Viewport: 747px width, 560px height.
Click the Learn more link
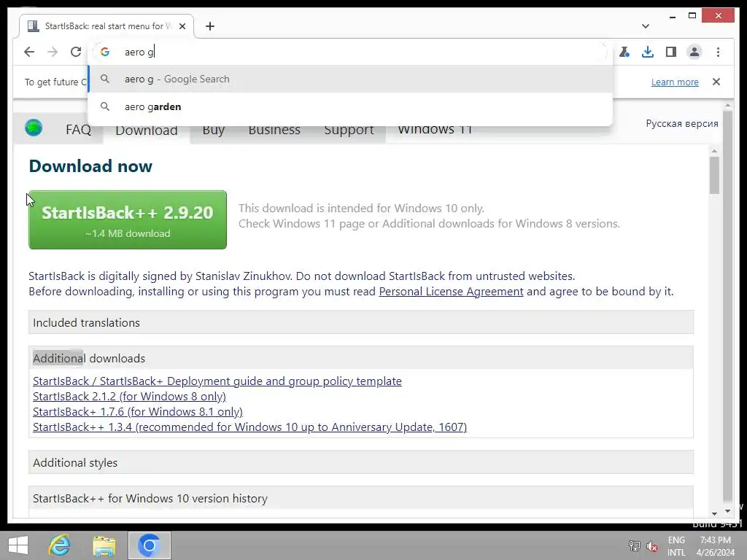point(675,82)
